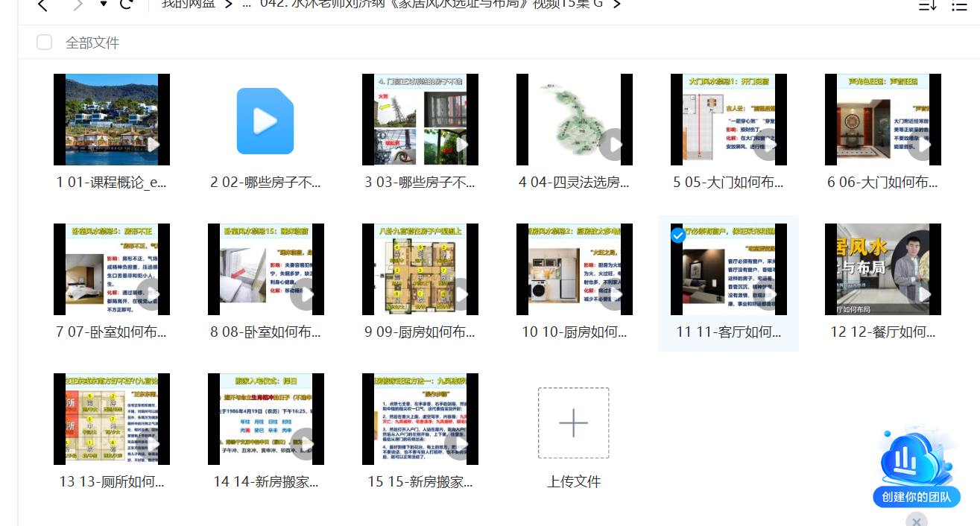The height and width of the screenshot is (526, 980).
Task: Click the 创建你的团队 button
Action: 916,497
